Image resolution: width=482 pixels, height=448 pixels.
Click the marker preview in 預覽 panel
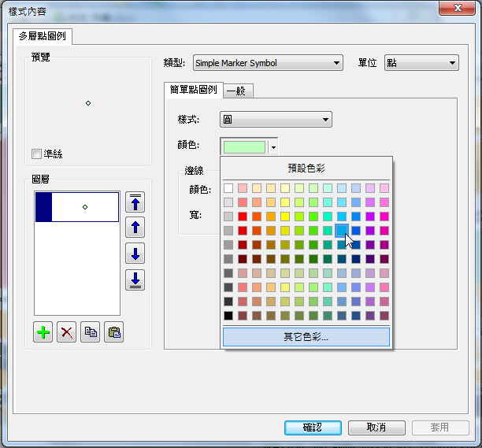pos(88,103)
